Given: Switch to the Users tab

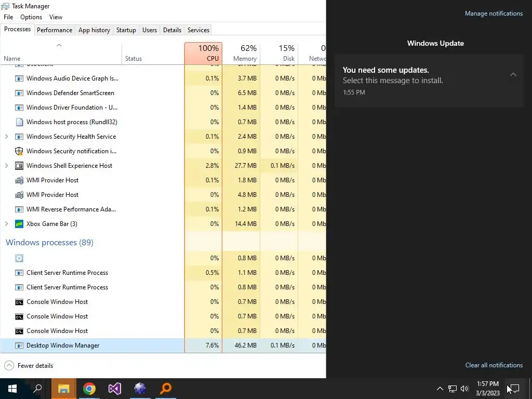Looking at the screenshot, I should point(150,30).
